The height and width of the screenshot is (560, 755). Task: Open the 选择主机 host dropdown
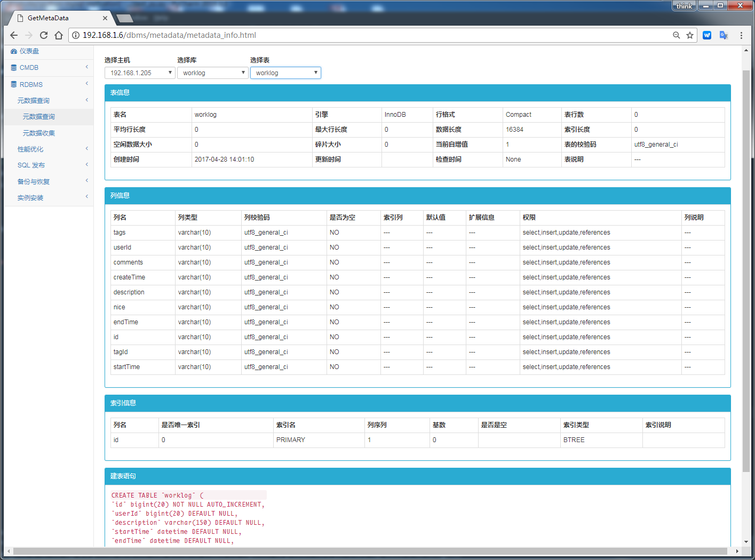(140, 73)
